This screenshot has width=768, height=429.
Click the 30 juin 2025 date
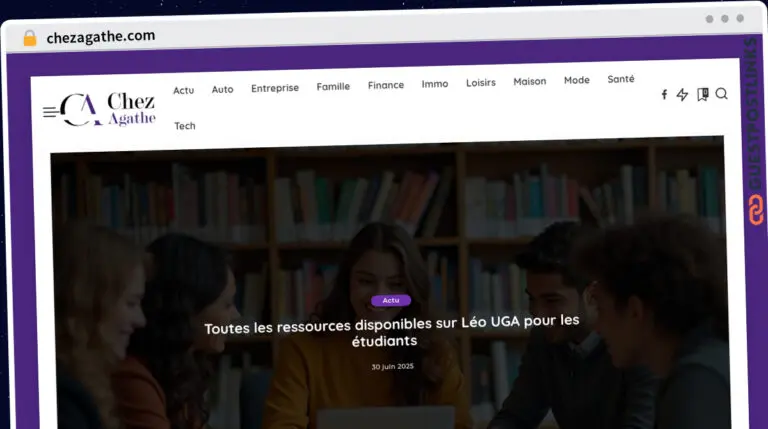pyautogui.click(x=392, y=366)
